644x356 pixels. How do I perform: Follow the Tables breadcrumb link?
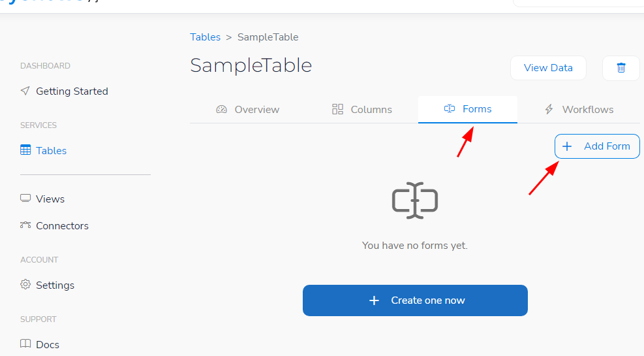pyautogui.click(x=206, y=37)
